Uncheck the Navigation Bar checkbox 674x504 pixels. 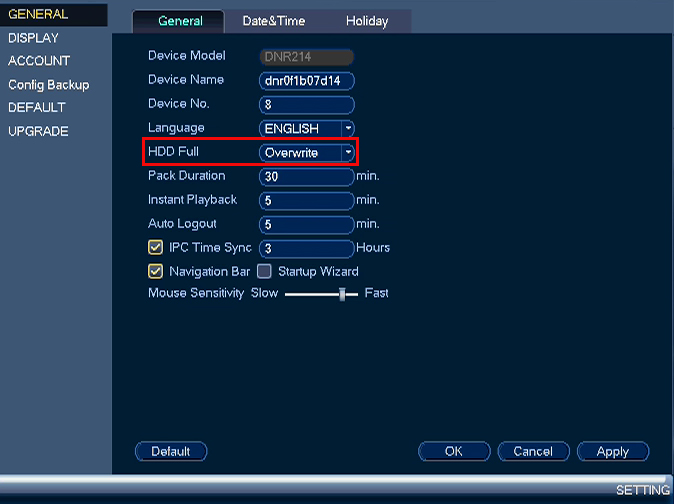click(x=155, y=271)
